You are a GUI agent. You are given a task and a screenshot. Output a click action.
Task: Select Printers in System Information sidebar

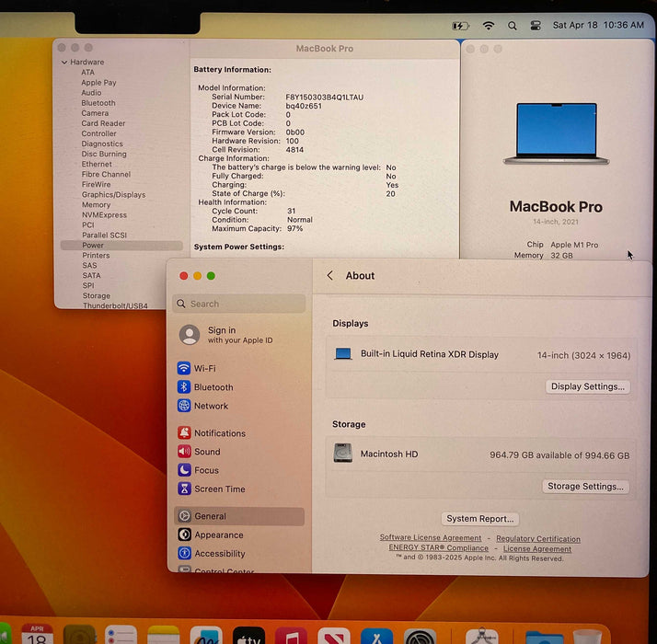pos(96,255)
